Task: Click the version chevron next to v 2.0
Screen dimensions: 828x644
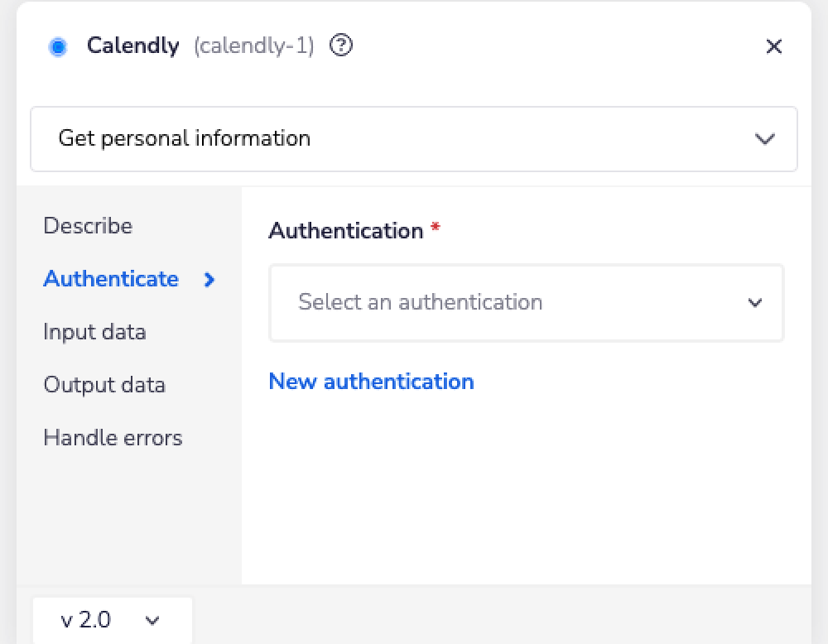Action: (152, 620)
